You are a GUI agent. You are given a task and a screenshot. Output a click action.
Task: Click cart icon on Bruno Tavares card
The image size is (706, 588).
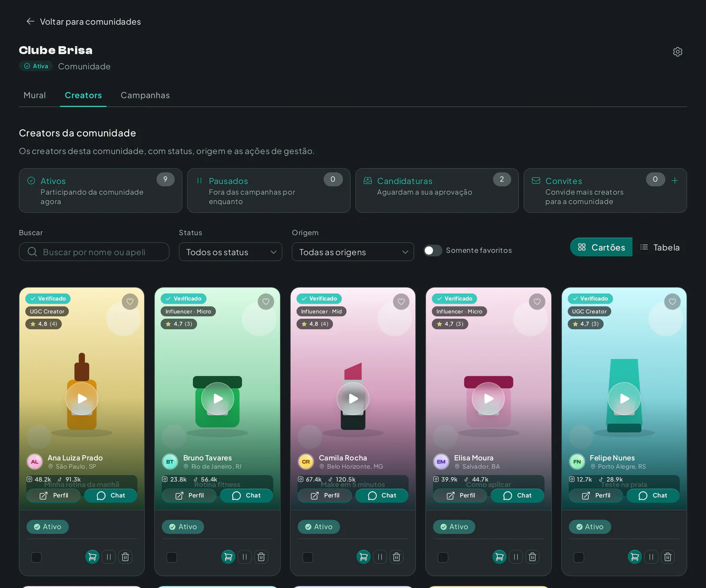[x=228, y=557]
